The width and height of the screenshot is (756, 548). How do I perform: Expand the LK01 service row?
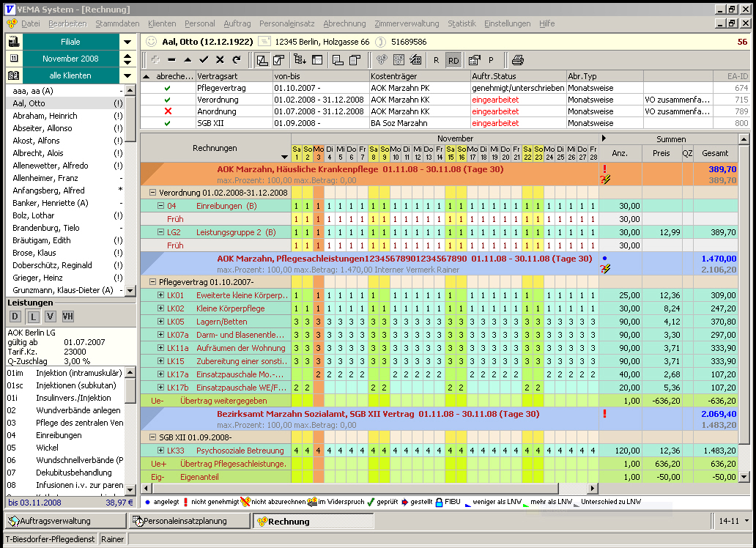[x=160, y=295]
